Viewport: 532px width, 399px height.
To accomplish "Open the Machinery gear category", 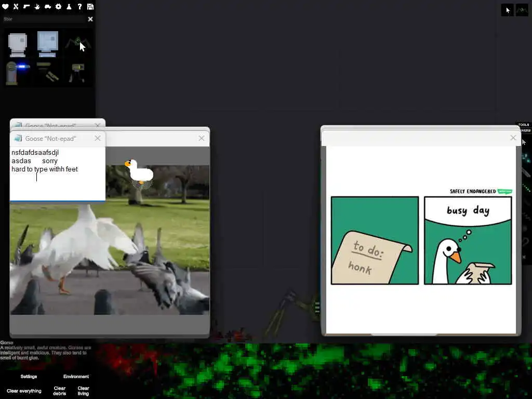I will [58, 6].
